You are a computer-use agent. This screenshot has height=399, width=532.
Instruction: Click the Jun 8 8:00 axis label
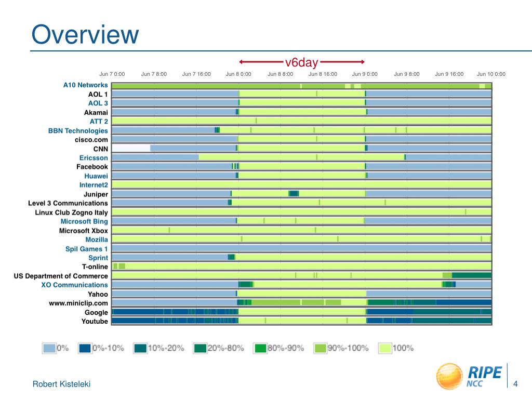coord(280,74)
